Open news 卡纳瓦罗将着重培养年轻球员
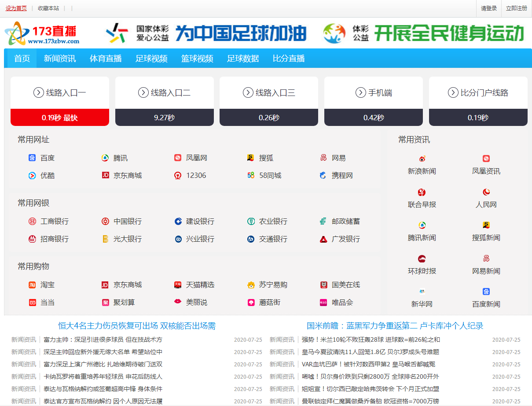Screen dimensions: 532x406 [103, 376]
